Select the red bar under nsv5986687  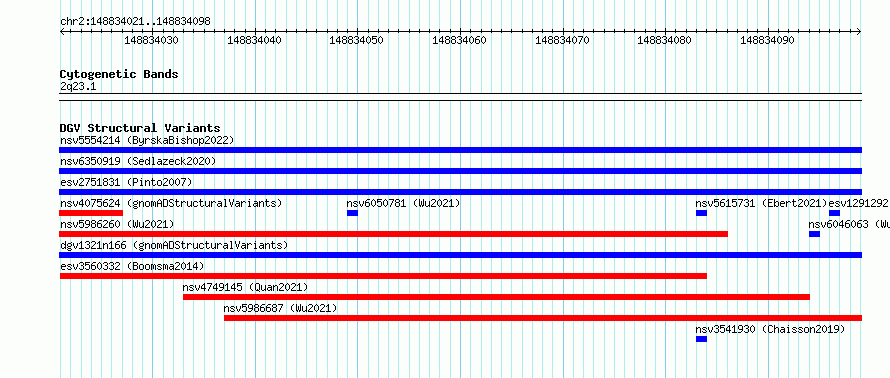(x=543, y=318)
